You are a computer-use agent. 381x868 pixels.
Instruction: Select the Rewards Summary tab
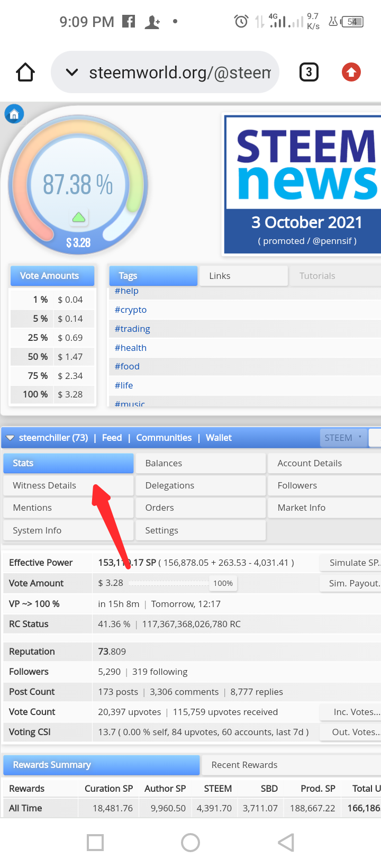click(102, 765)
